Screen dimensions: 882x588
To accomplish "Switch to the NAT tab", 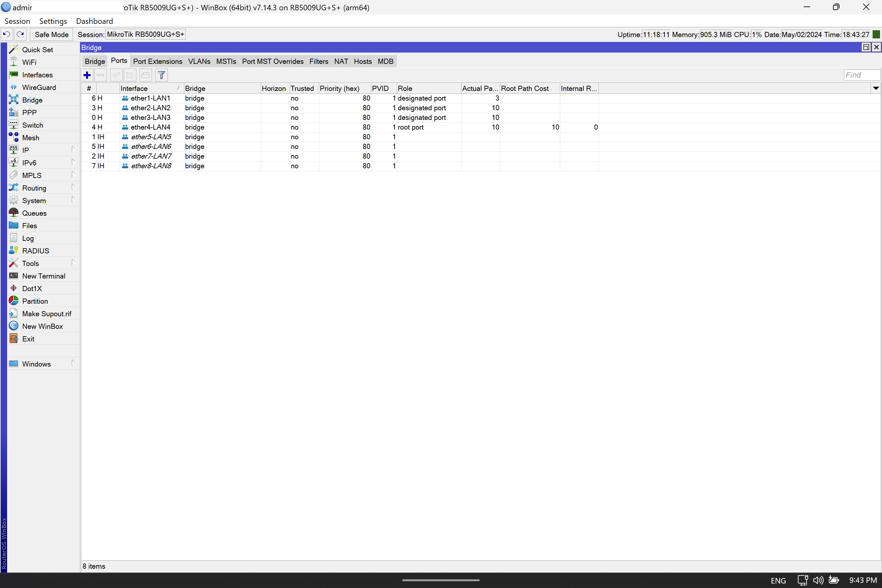I will [x=341, y=62].
